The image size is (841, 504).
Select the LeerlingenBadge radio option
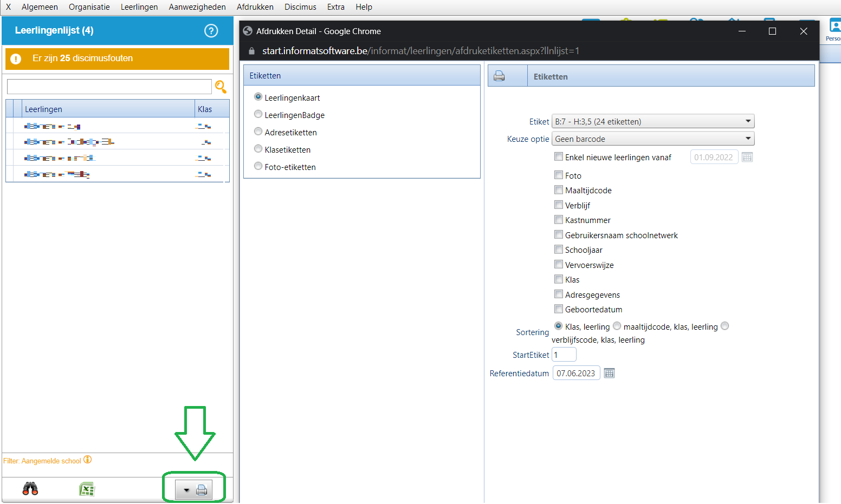(258, 115)
